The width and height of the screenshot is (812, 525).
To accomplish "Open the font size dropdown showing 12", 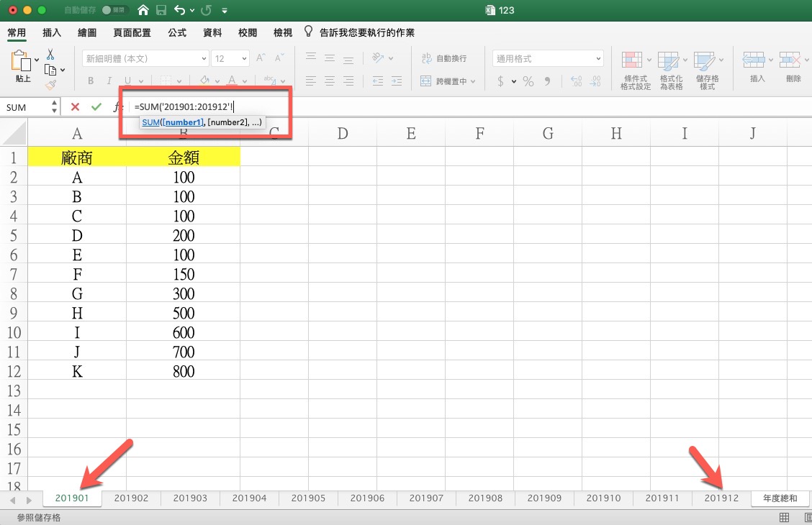I will 231,58.
